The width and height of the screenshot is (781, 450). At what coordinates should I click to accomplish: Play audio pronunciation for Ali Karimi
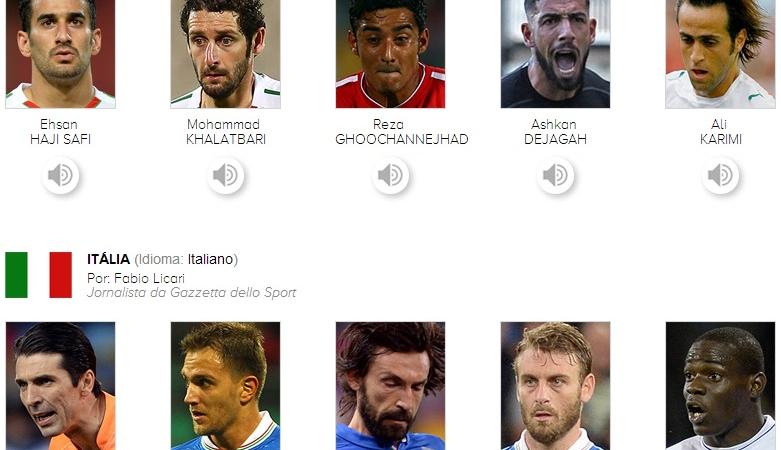(720, 175)
